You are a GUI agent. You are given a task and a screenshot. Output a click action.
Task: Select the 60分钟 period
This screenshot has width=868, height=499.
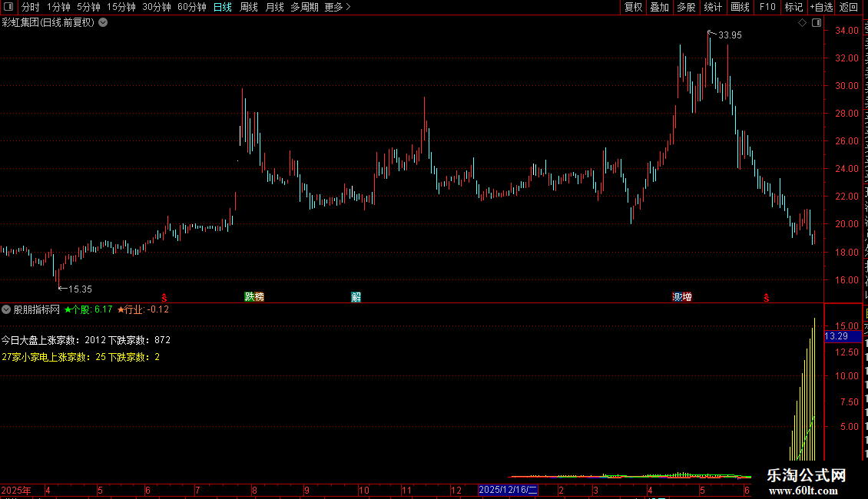[x=192, y=7]
